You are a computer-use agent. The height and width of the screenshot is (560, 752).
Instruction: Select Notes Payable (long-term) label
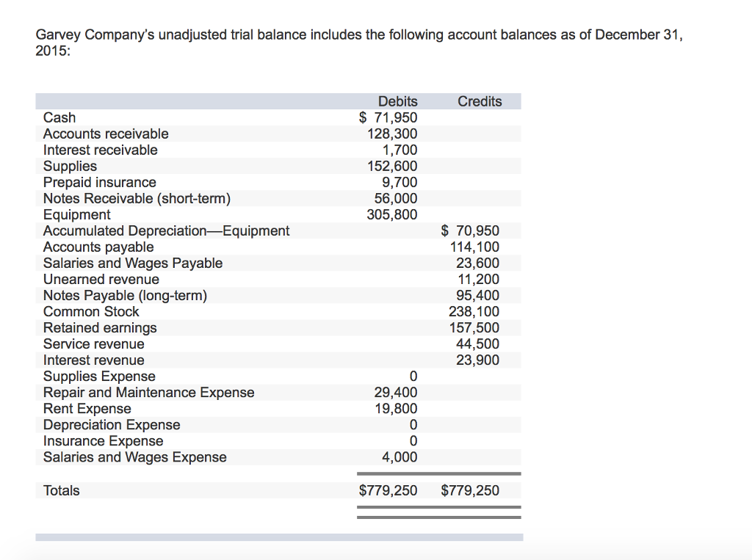click(x=125, y=296)
